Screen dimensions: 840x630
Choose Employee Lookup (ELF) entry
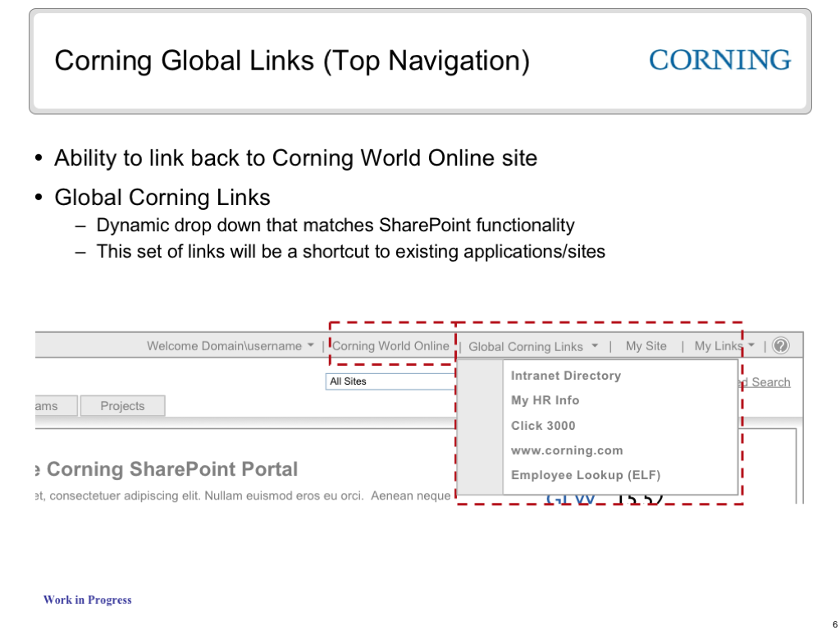(x=586, y=475)
